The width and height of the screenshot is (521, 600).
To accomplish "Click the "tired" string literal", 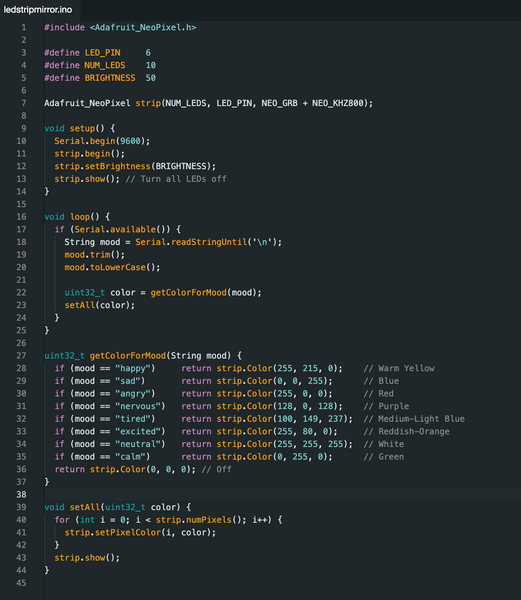I will pos(133,419).
